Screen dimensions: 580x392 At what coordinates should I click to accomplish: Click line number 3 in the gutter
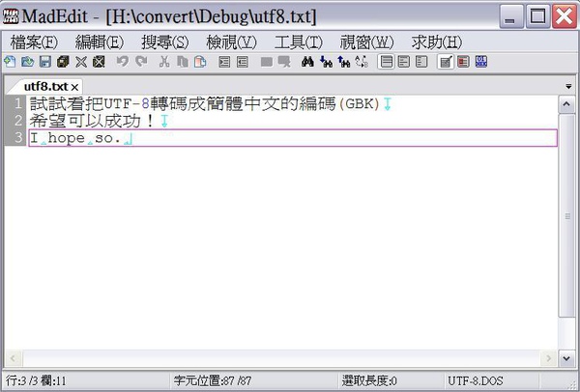17,138
